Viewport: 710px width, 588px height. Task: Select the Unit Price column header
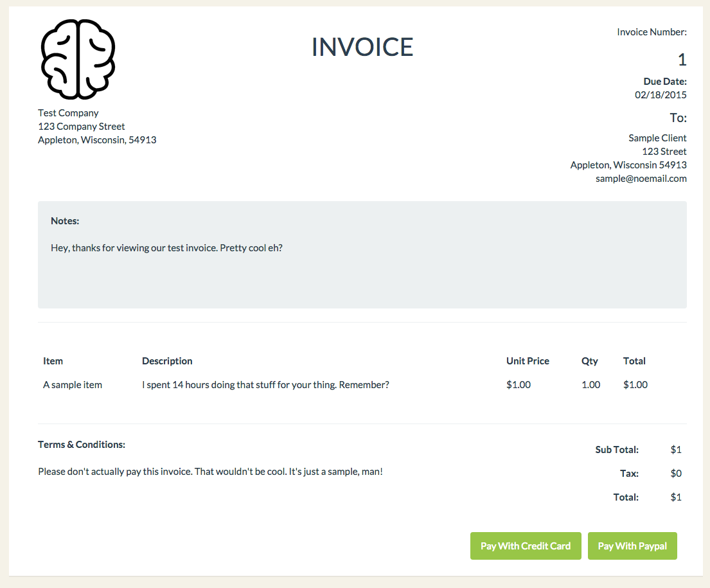point(528,361)
